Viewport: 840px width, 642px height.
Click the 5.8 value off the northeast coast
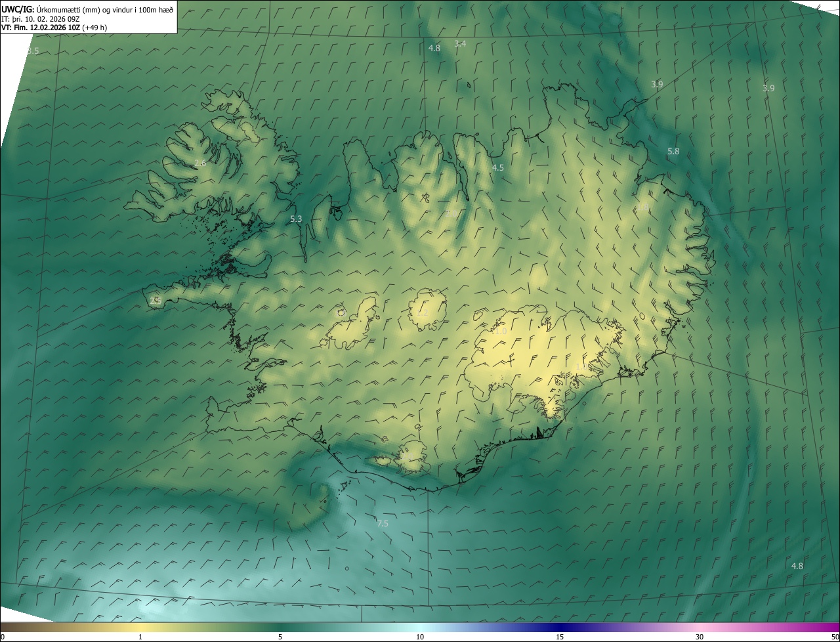[x=673, y=152]
